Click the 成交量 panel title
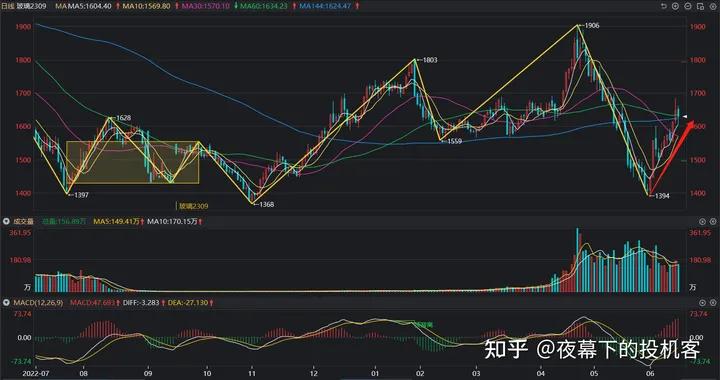 (x=22, y=221)
